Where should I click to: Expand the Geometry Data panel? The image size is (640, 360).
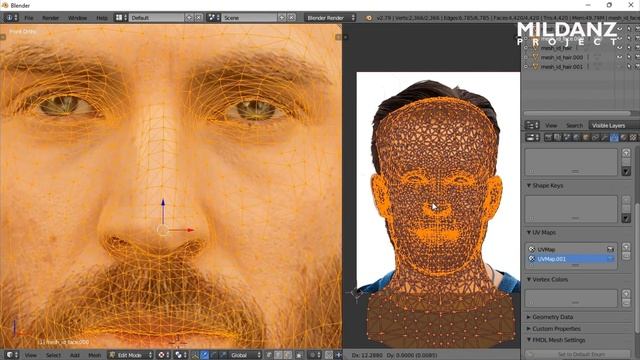[x=529, y=317]
